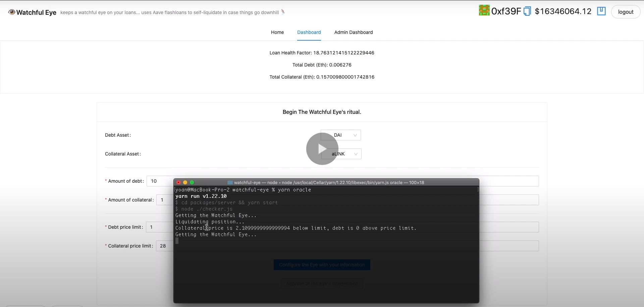Image resolution: width=644 pixels, height=307 pixels.
Task: Click the Amount of debt field
Action: coord(342,181)
